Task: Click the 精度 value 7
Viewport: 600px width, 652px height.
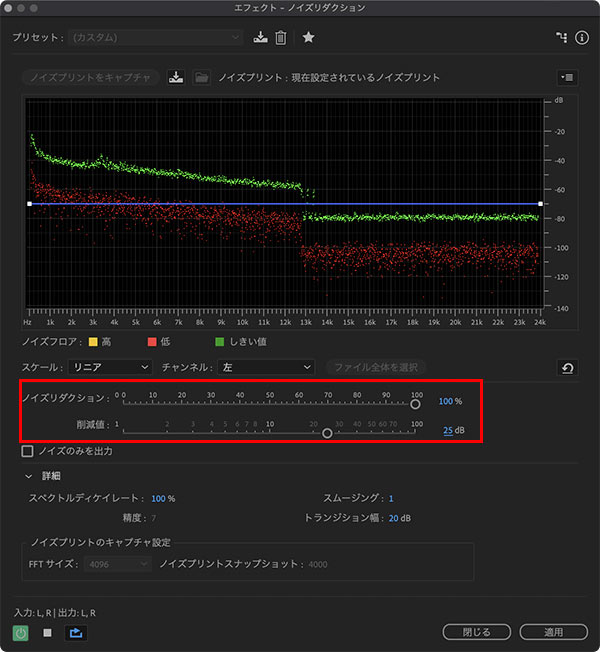Action: 153,518
